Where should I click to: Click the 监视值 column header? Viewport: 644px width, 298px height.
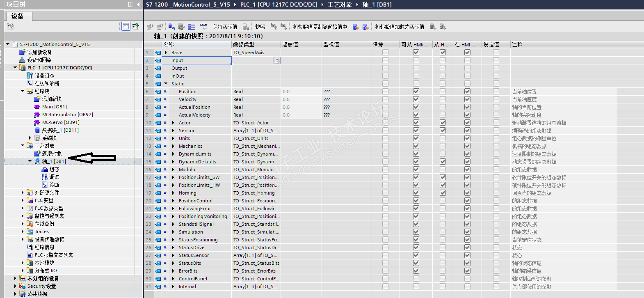pos(347,44)
